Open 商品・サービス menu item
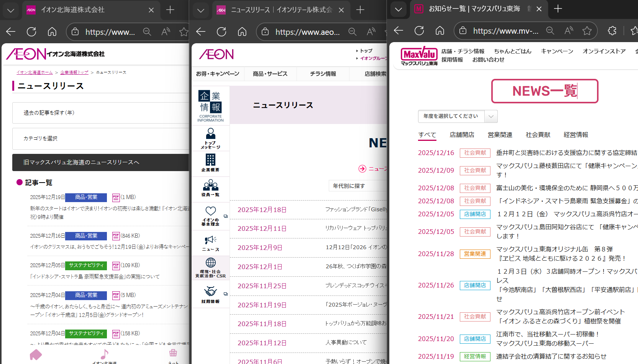Image resolution: width=638 pixels, height=364 pixels. tap(270, 74)
